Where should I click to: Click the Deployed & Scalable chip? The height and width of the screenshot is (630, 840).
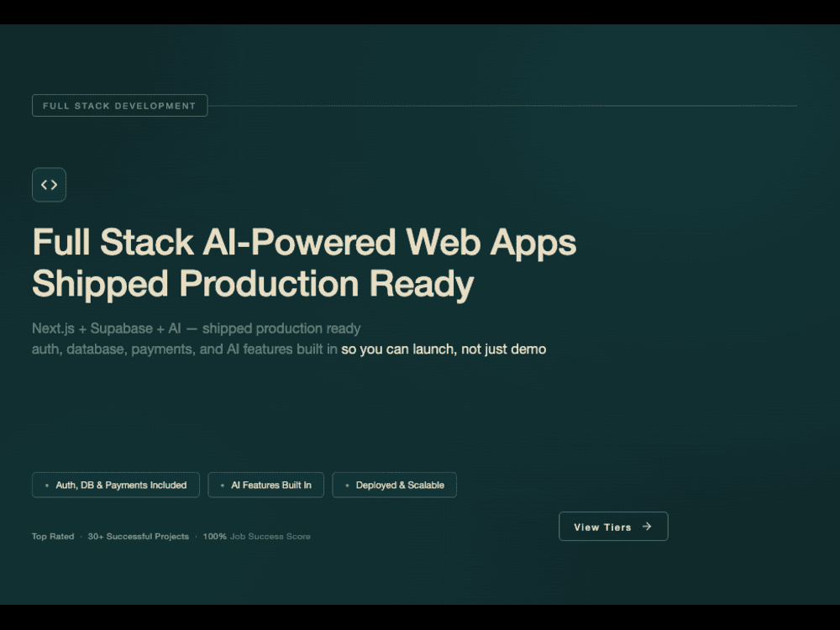(394, 485)
